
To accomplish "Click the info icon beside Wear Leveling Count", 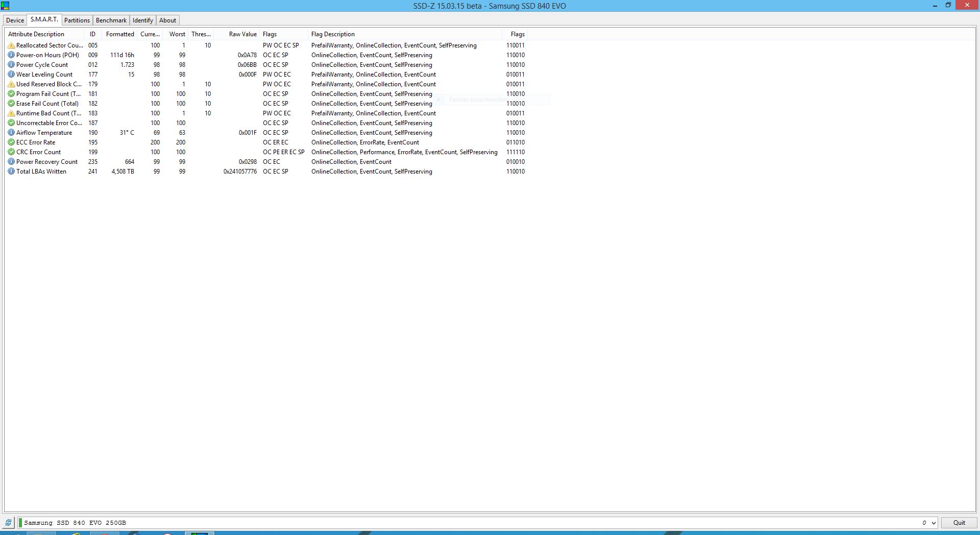I will tap(11, 75).
